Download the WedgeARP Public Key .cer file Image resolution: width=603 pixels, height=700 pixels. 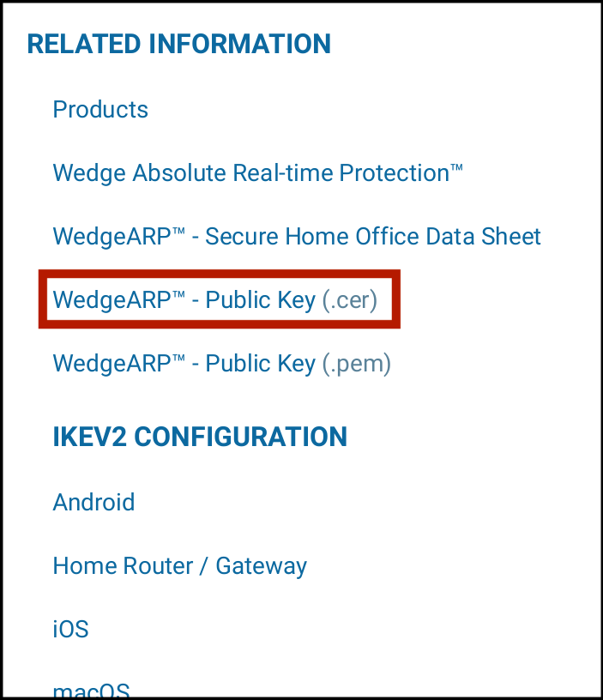pos(214,300)
